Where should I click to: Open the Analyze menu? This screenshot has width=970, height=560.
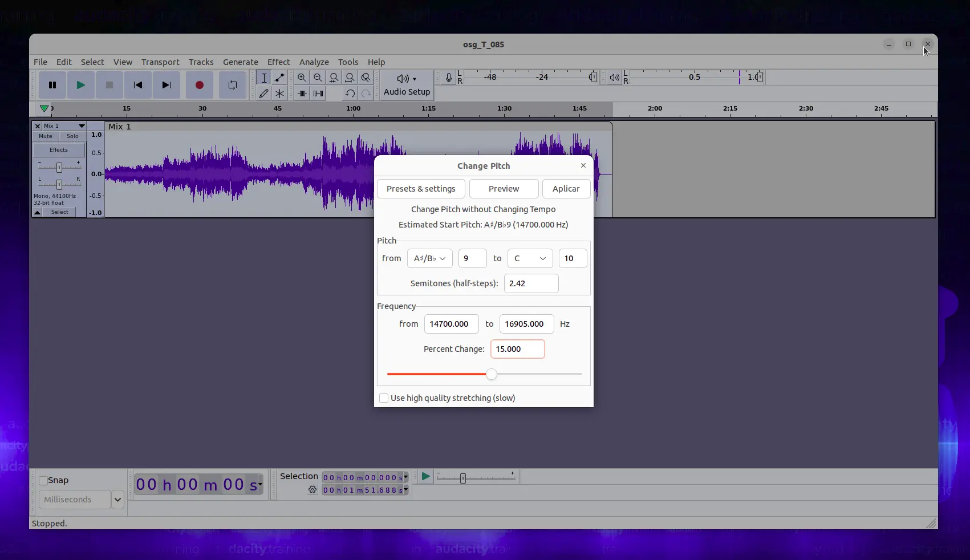tap(314, 62)
